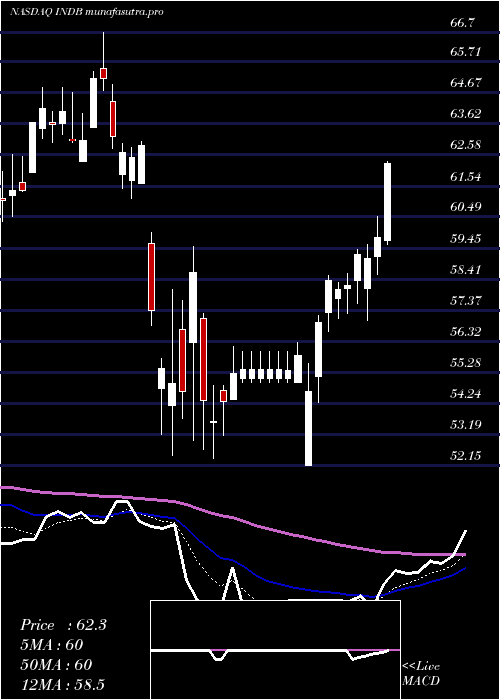The width and height of the screenshot is (500, 700).
Task: Click the 58.41 price axis label
Action: (x=466, y=270)
